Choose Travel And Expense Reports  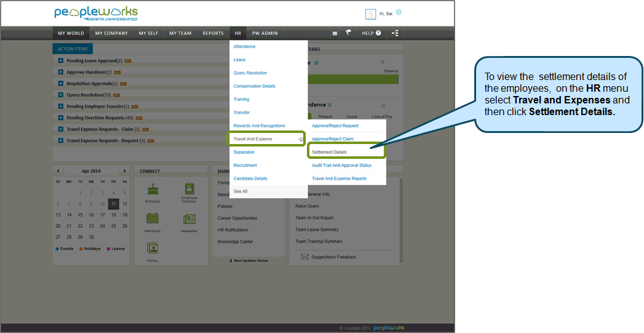point(340,179)
